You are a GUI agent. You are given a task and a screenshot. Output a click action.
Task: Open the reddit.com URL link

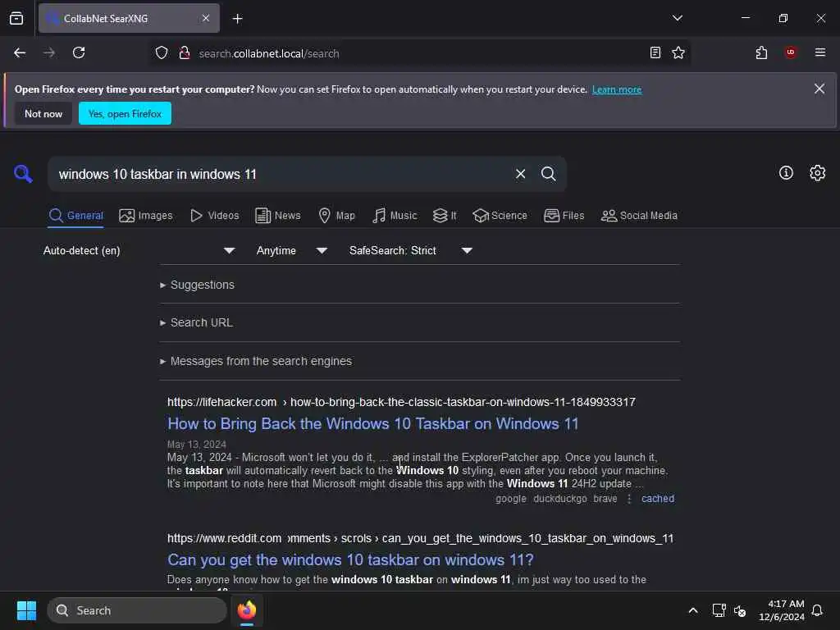[420, 538]
